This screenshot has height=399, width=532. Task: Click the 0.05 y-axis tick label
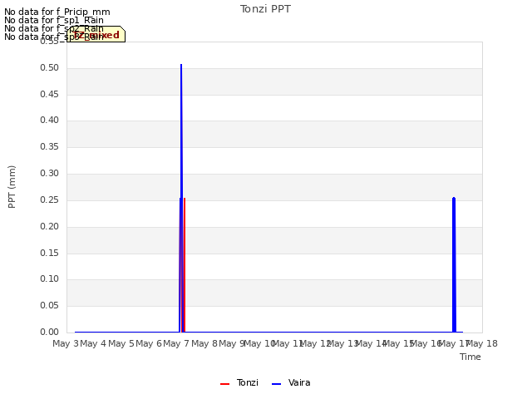(x=50, y=306)
